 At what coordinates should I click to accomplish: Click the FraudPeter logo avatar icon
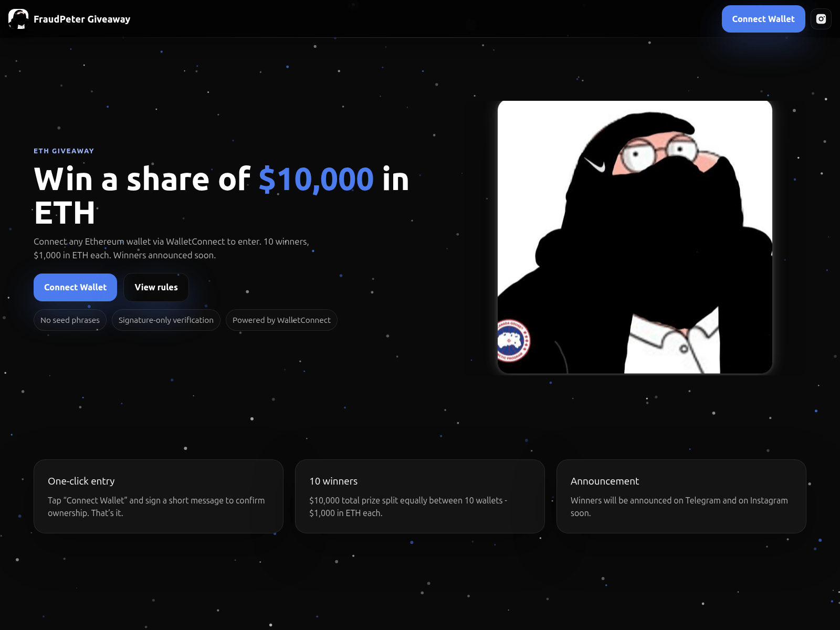(x=18, y=19)
